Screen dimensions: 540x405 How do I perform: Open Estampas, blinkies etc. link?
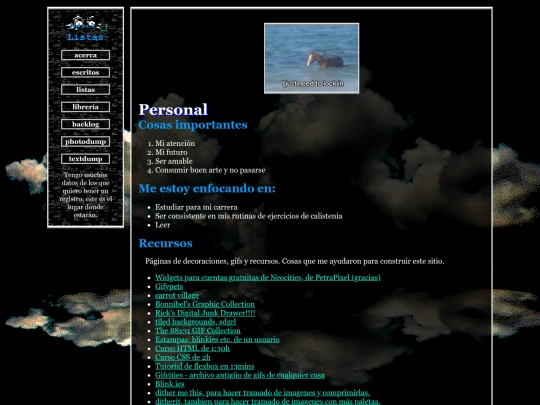(217, 340)
